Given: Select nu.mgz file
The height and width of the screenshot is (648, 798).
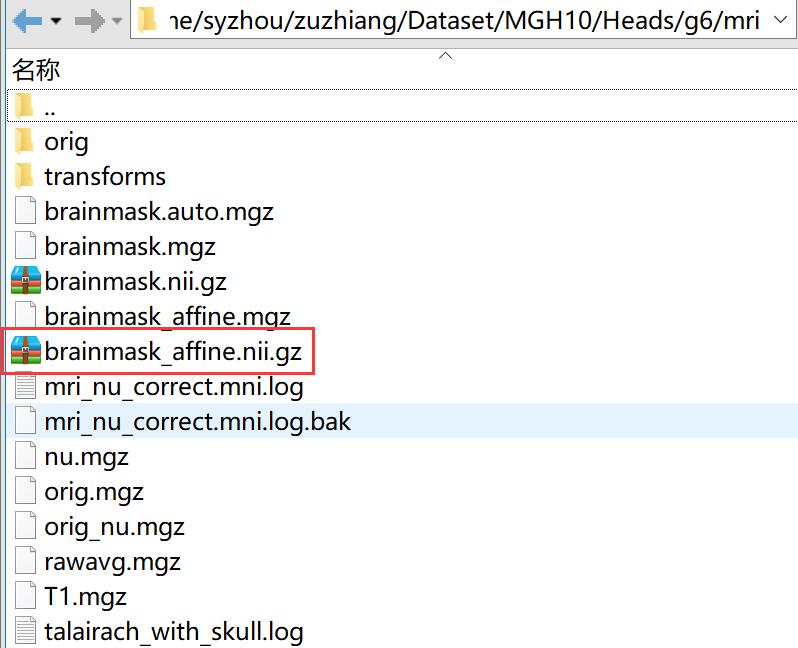Looking at the screenshot, I should (x=87, y=457).
